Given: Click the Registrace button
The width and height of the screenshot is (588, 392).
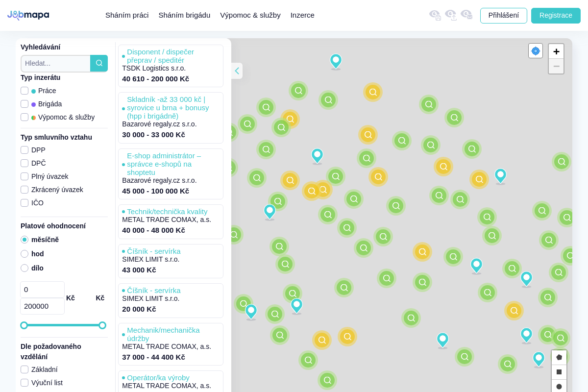Looking at the screenshot, I should (x=556, y=16).
